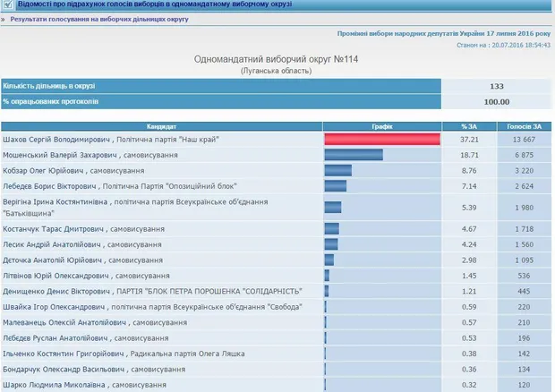Image resolution: width=555 pixels, height=392 pixels.
Task: Click the document icon beside the page title
Action: tap(9, 5)
